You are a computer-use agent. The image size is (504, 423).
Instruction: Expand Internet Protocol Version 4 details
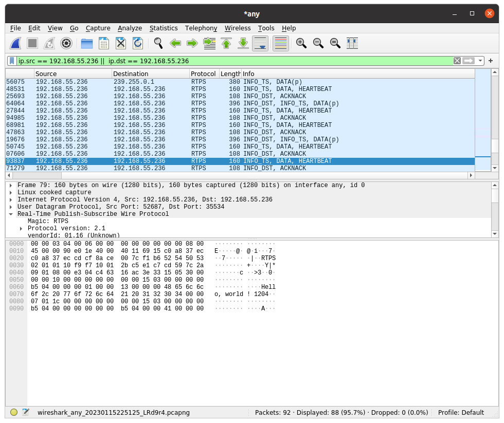[x=11, y=200]
